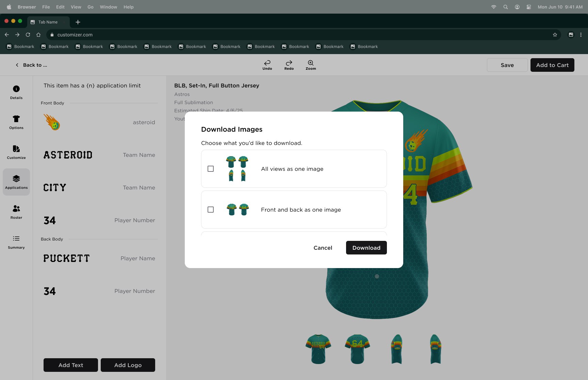Open macOS Control Center icon
The image size is (588, 380).
(x=529, y=7)
